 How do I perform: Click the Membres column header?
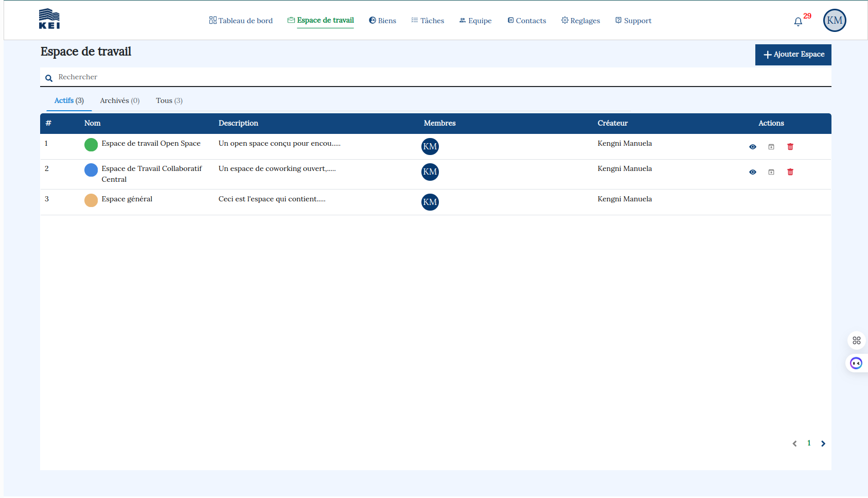[440, 123]
